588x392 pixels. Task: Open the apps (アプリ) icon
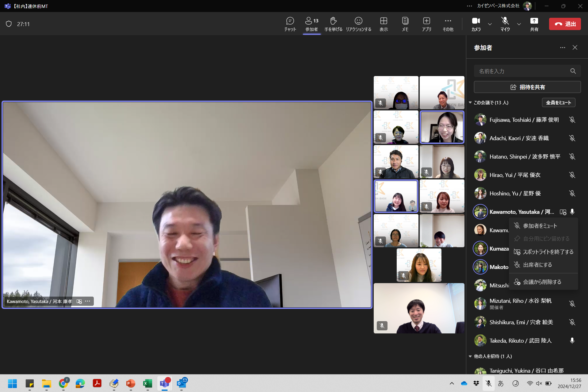426,24
